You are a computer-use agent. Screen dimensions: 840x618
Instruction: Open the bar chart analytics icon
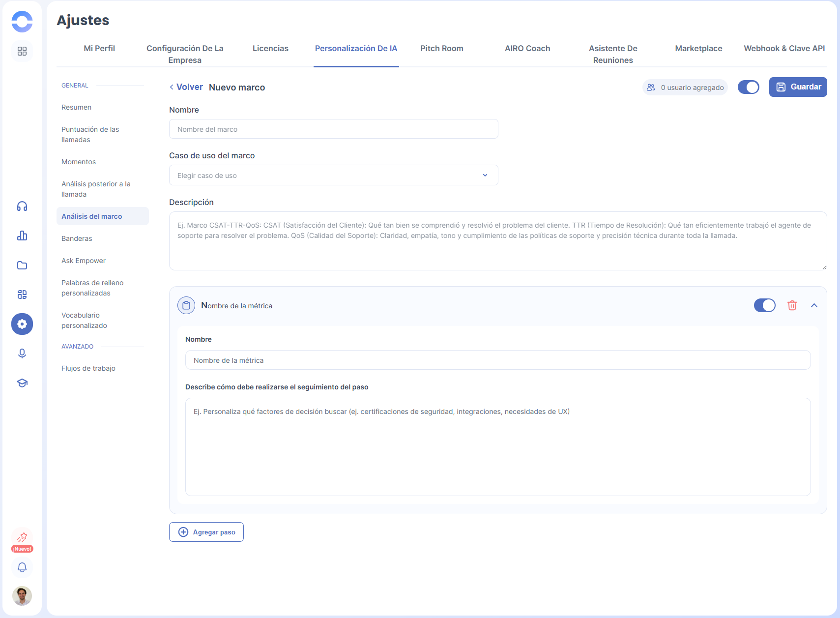tap(22, 236)
